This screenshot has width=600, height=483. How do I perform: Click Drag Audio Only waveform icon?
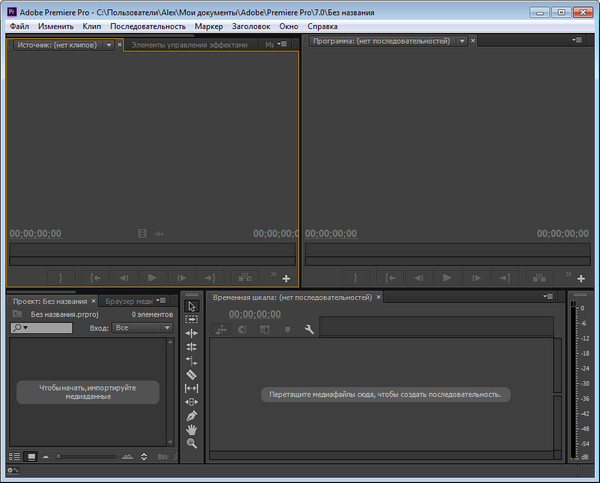pos(160,234)
